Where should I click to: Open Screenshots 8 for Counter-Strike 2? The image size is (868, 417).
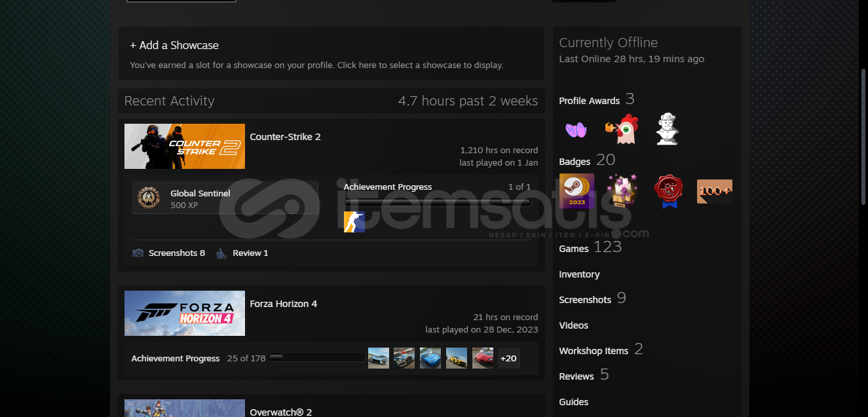[177, 253]
